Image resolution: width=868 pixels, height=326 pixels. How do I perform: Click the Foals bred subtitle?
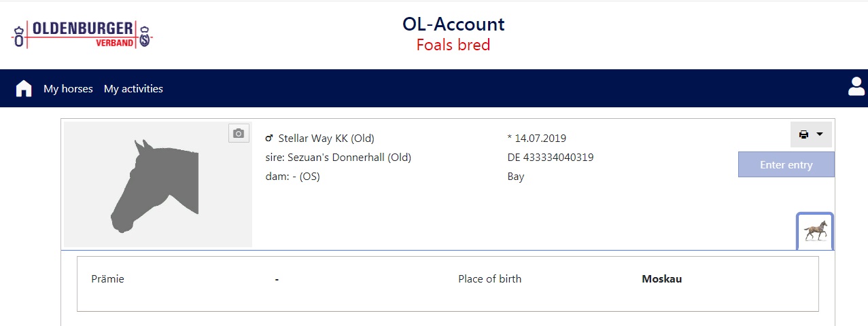coord(453,46)
